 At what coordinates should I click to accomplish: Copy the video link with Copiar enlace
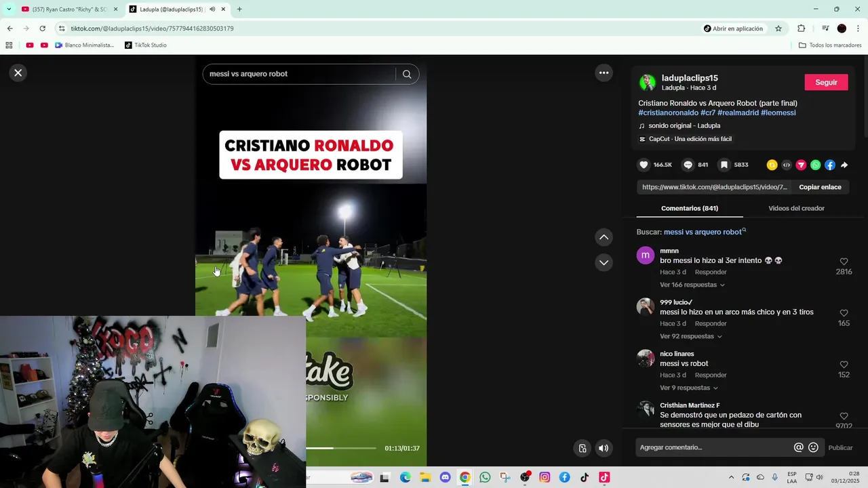tap(820, 187)
